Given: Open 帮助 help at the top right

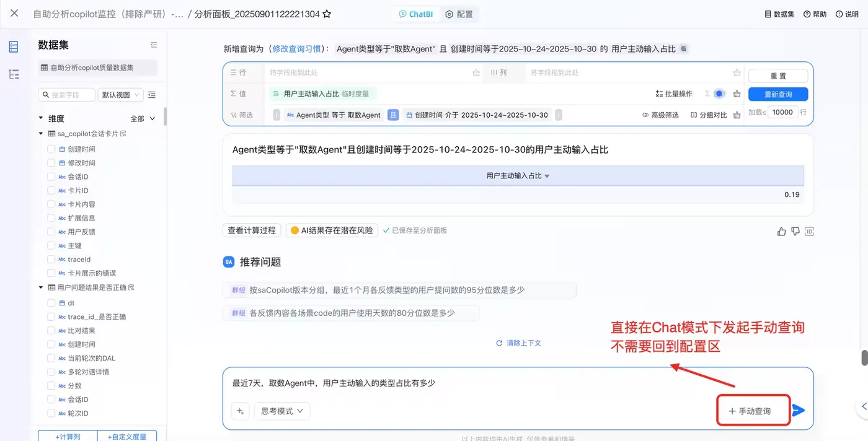Looking at the screenshot, I should 815,14.
